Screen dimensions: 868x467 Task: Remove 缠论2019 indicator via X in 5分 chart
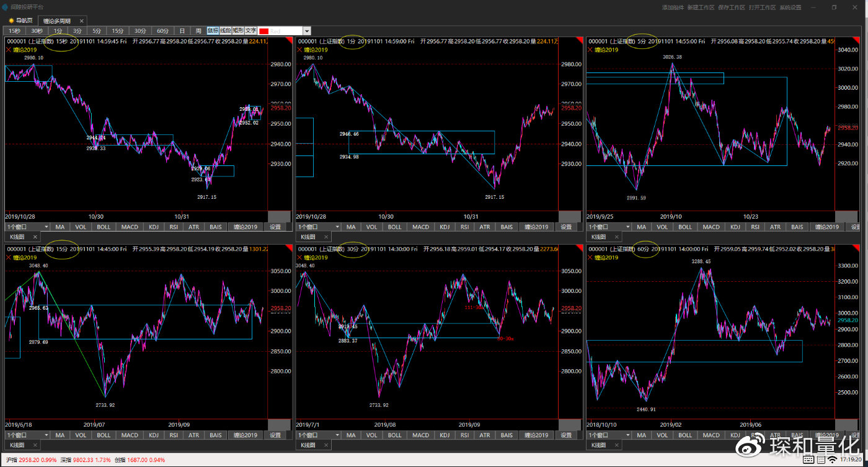pos(590,50)
